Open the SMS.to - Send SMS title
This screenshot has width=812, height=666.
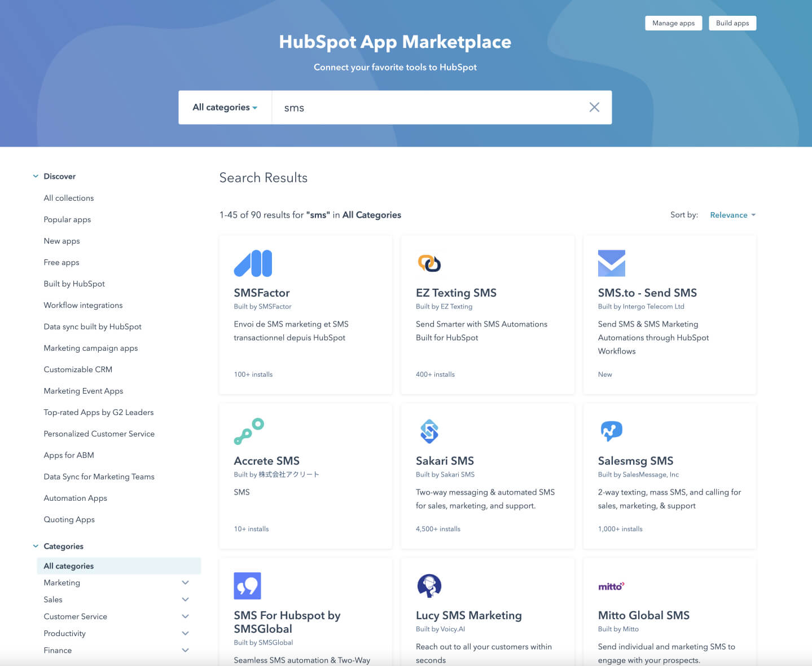coord(647,293)
